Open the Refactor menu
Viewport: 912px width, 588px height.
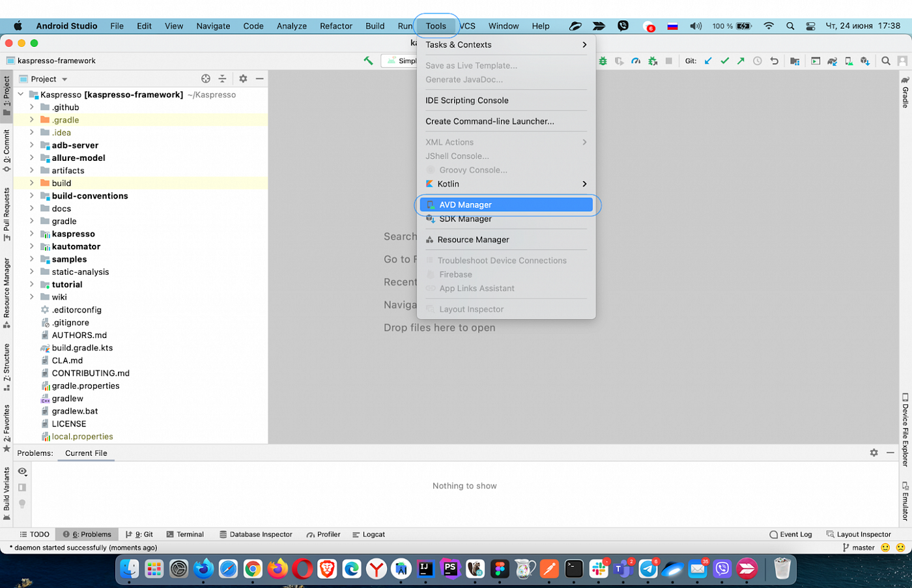click(336, 26)
